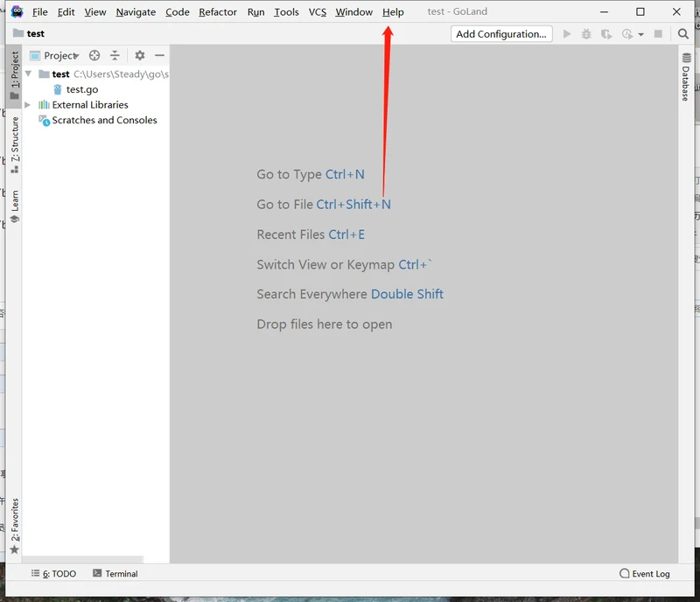The height and width of the screenshot is (602, 700).
Task: Hide the Project panel with minus icon
Action: click(159, 55)
